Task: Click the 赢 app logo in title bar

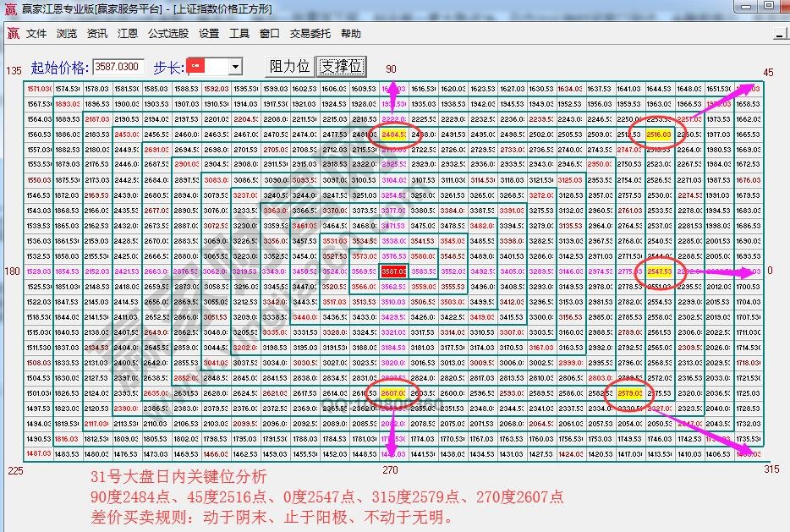Action: [x=11, y=10]
